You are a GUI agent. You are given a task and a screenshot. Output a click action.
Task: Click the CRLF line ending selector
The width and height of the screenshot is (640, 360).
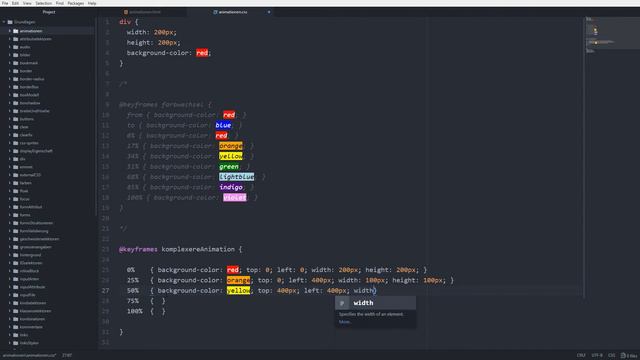coord(581,356)
